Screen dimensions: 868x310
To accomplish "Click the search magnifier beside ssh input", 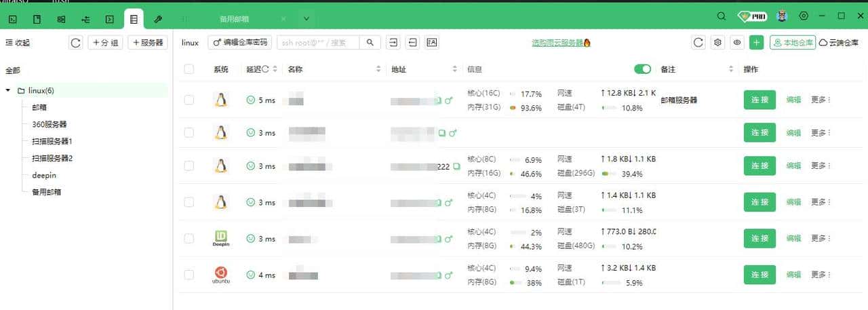I will pyautogui.click(x=370, y=42).
